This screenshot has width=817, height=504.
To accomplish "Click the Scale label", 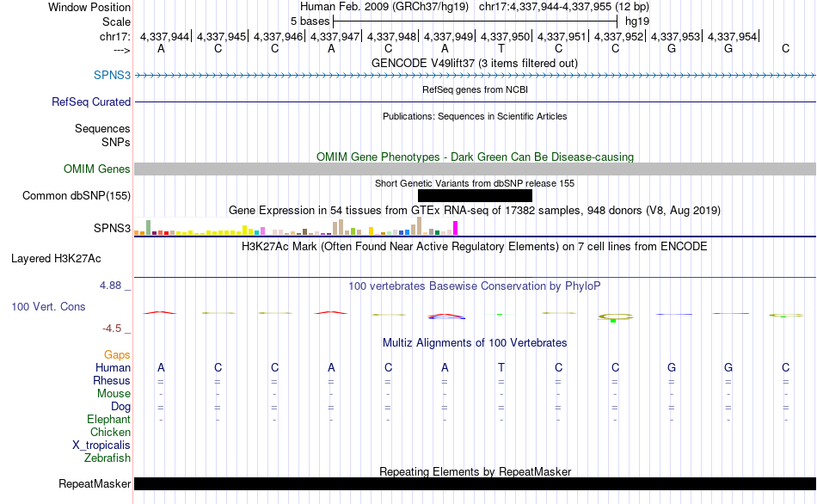I will tap(117, 22).
